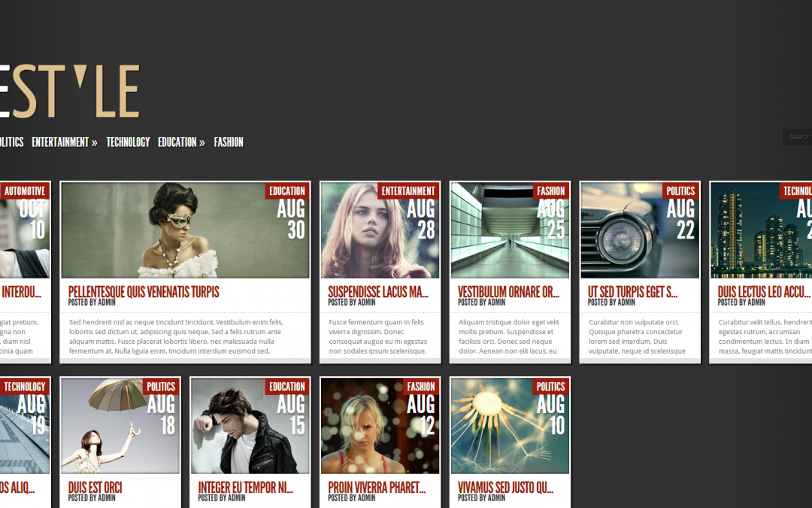
Task: Open the "Duis Lectus Leo Accu..." post title
Action: (x=764, y=292)
